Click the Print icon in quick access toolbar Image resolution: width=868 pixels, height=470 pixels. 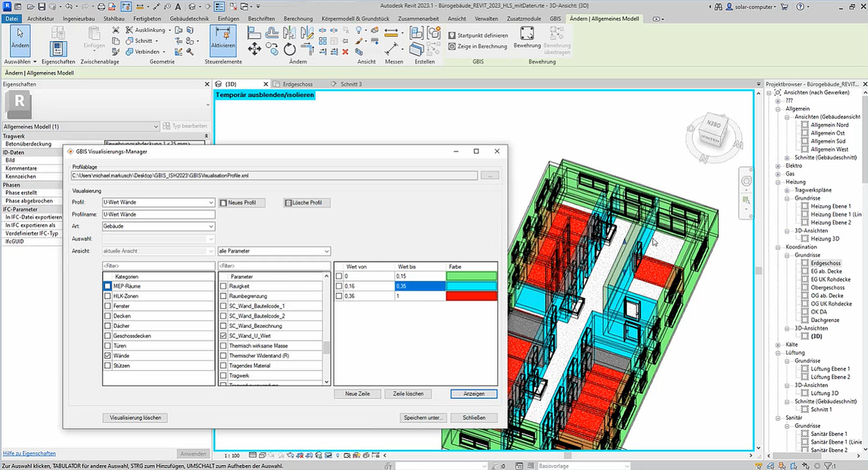(x=102, y=7)
